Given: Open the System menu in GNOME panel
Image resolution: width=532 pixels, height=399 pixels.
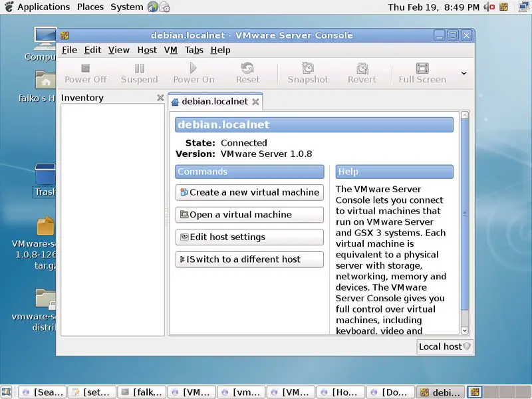Looking at the screenshot, I should (127, 7).
